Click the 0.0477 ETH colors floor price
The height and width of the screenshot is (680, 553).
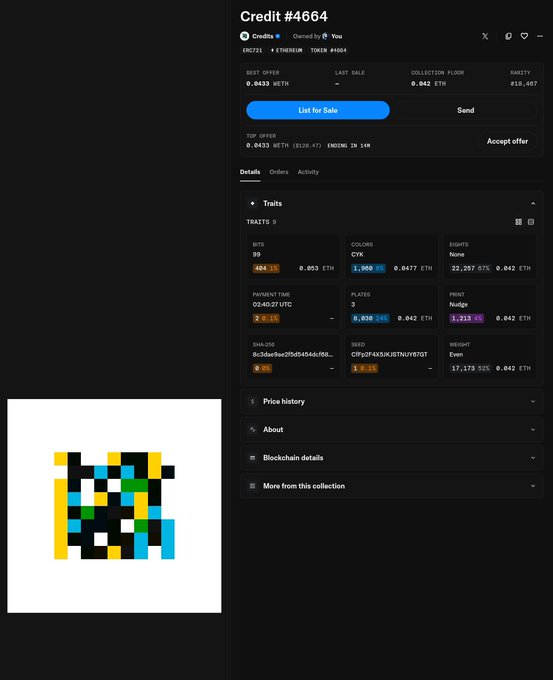point(413,268)
